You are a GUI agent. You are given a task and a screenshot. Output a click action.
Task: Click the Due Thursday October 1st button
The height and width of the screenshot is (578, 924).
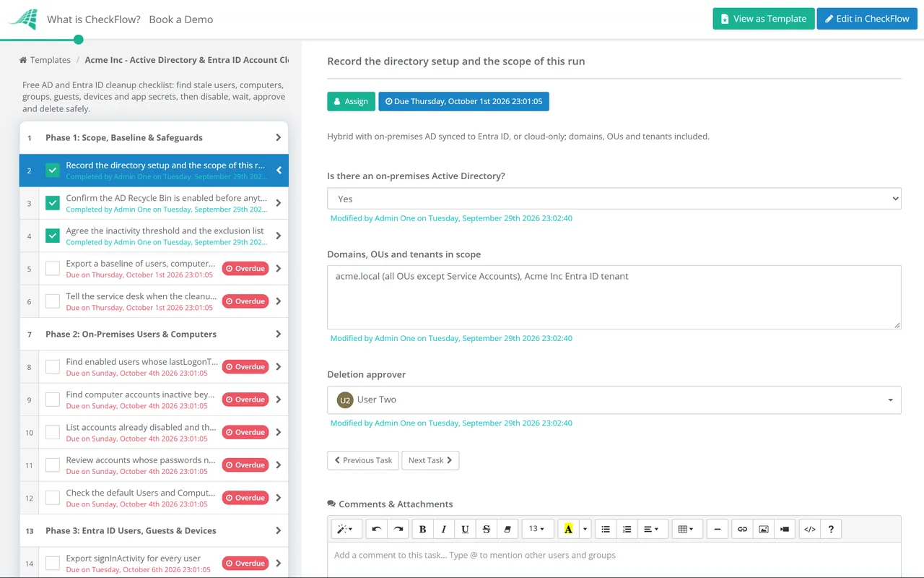pos(463,101)
